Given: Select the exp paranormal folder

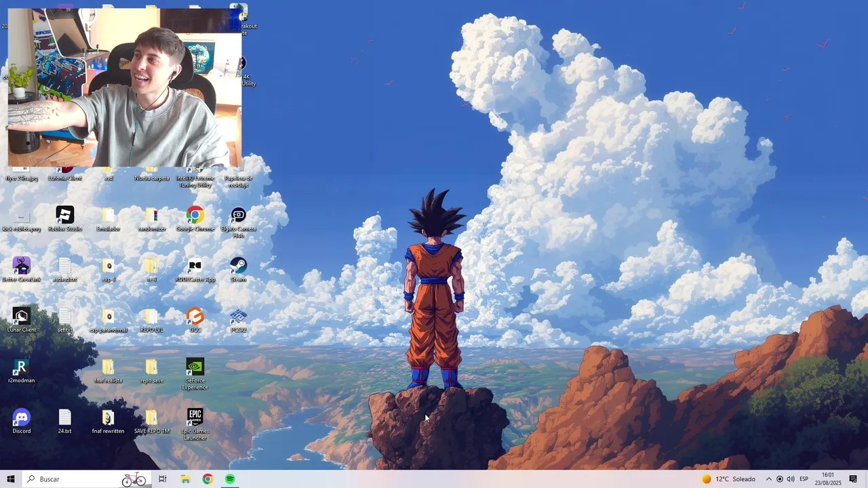Looking at the screenshot, I should [x=108, y=320].
